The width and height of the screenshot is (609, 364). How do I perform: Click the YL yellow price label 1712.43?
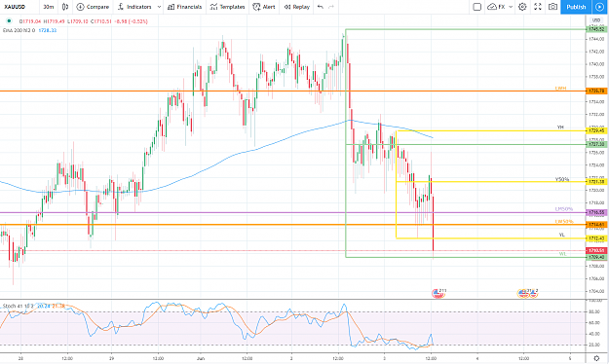click(596, 238)
